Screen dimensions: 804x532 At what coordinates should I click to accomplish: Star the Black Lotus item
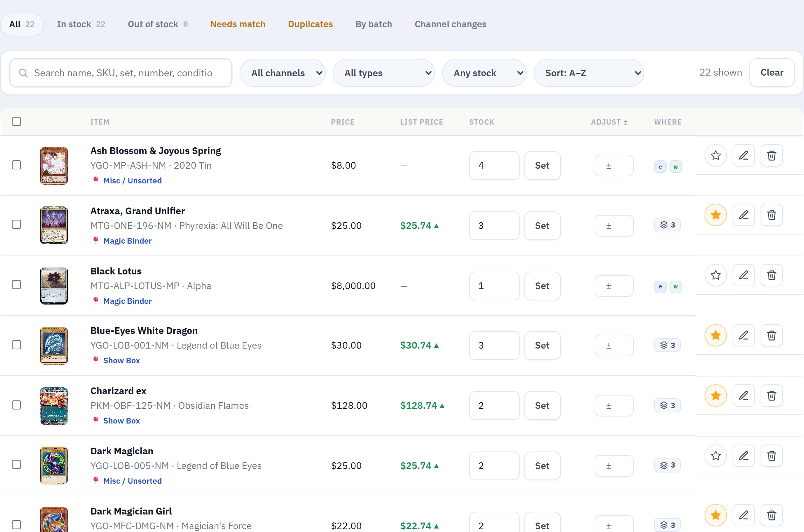tap(716, 275)
